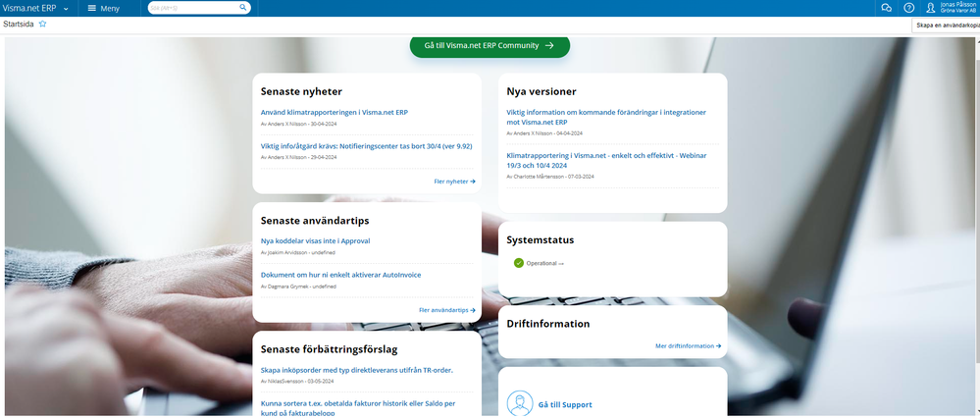Follow the Fler nyheter link
This screenshot has height=418, width=980.
(x=454, y=182)
